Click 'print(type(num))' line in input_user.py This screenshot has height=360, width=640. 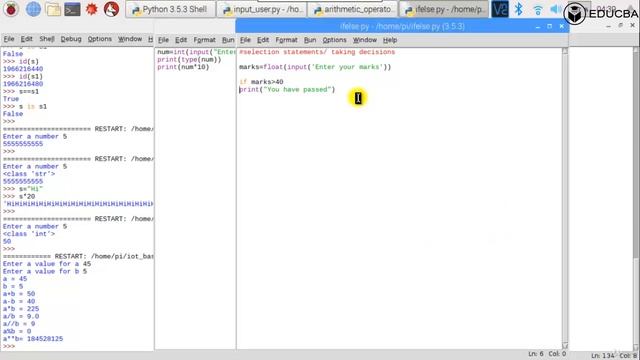click(189, 60)
